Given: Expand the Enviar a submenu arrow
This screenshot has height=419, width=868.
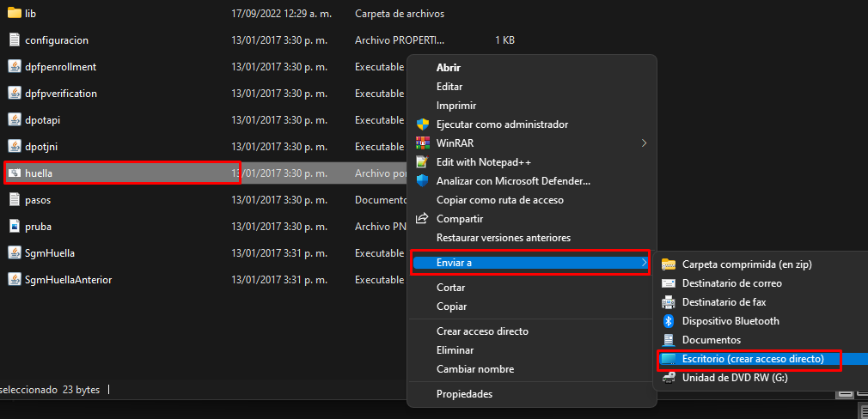Looking at the screenshot, I should tap(644, 263).
